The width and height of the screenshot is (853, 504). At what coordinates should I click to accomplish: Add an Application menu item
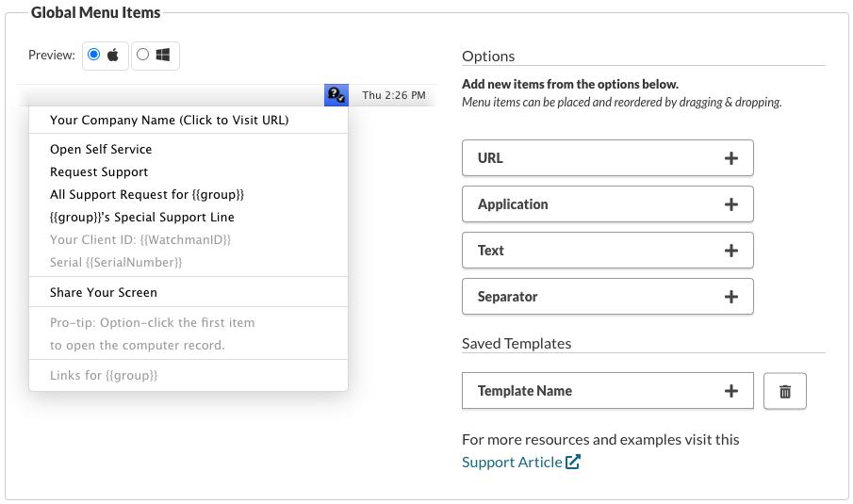coord(608,204)
